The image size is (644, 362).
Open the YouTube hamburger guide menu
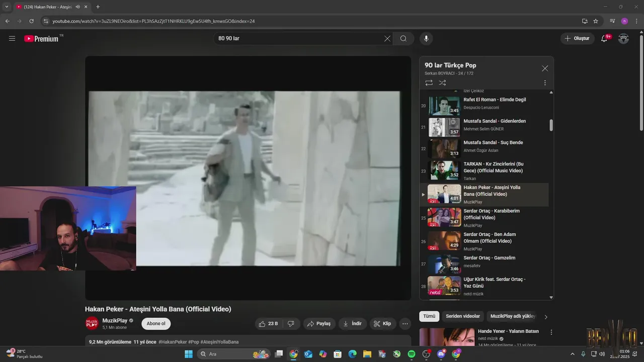[12, 38]
